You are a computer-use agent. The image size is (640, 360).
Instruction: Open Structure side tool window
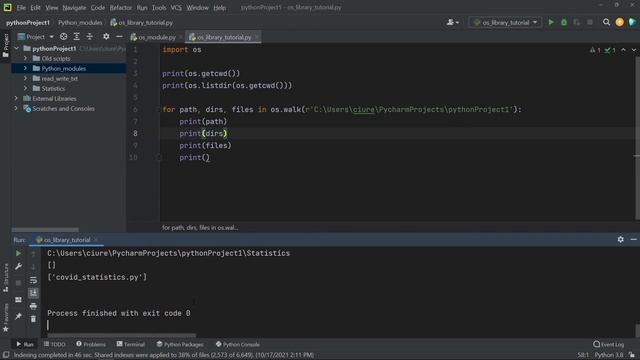tap(6, 278)
